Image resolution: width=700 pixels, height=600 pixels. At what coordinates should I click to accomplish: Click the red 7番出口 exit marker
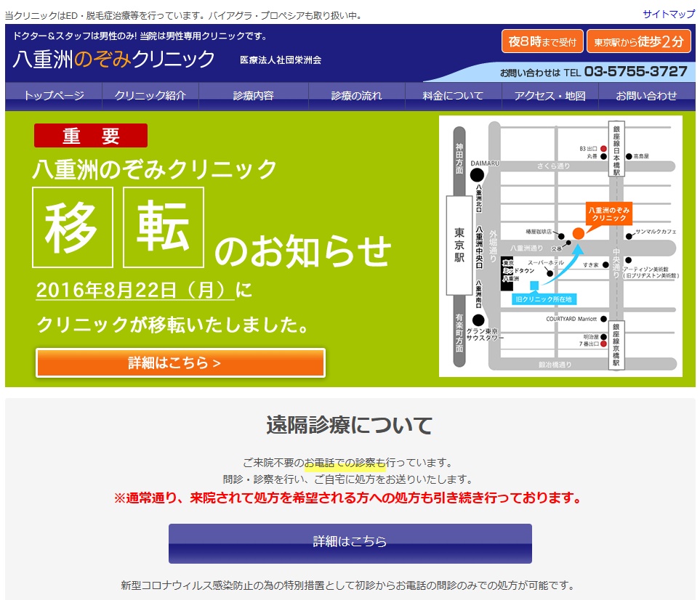pyautogui.click(x=603, y=344)
